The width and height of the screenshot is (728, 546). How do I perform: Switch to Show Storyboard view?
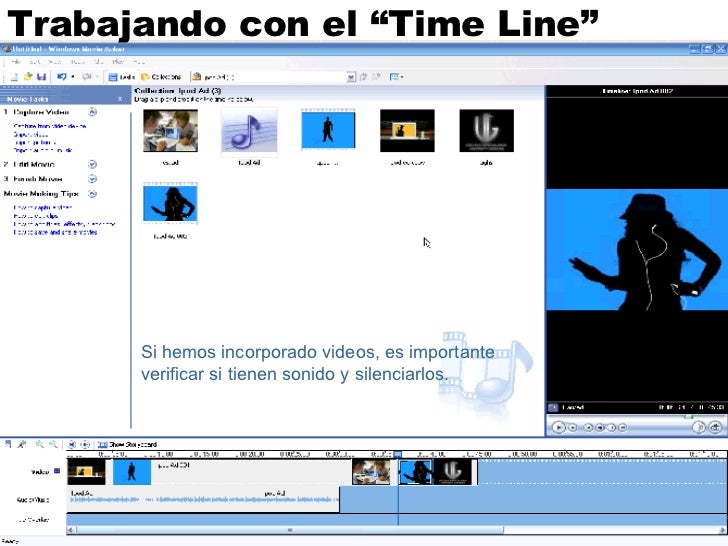pyautogui.click(x=128, y=444)
